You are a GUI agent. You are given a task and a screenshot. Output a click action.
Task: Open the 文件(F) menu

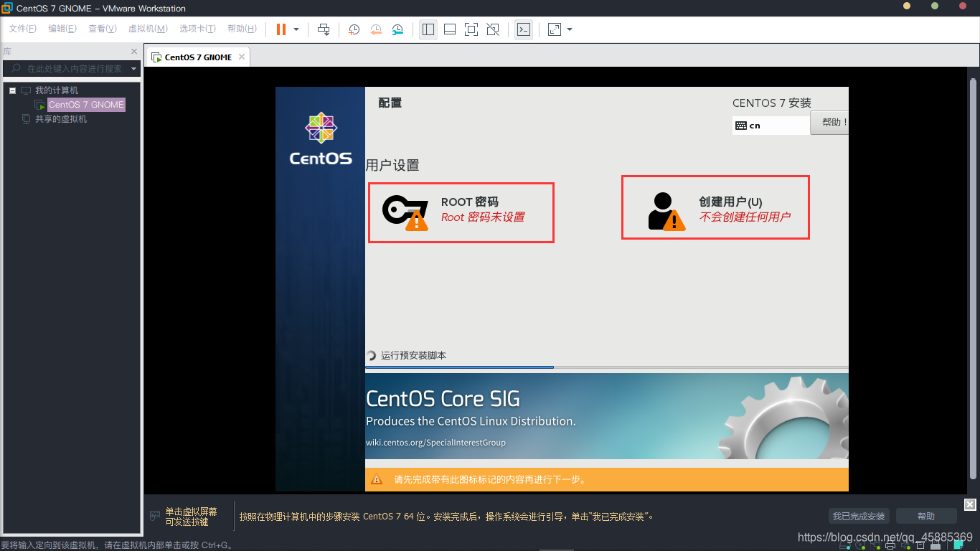coord(22,29)
